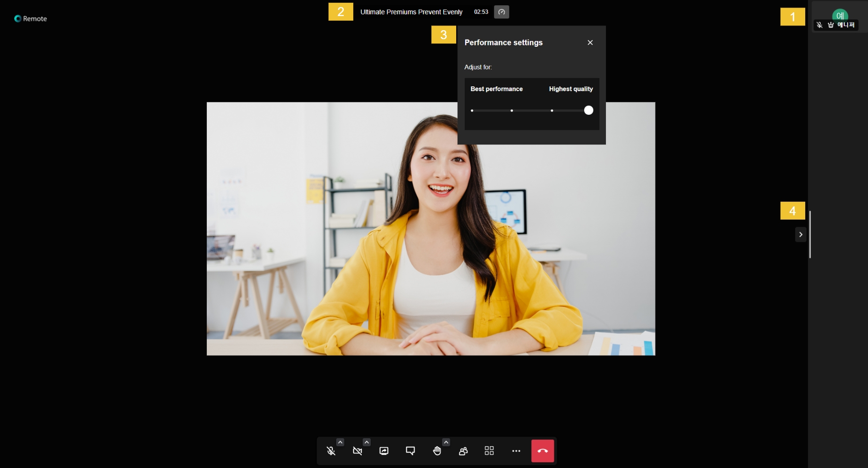Turn on the camera

357,451
